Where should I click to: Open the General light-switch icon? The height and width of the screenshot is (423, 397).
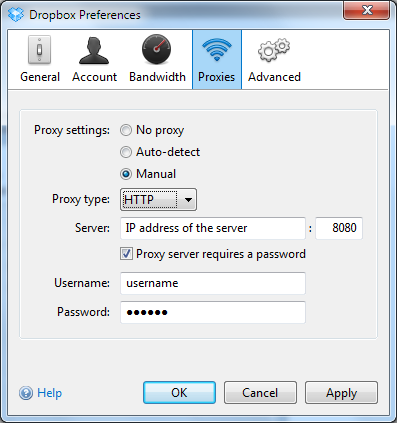[x=39, y=50]
